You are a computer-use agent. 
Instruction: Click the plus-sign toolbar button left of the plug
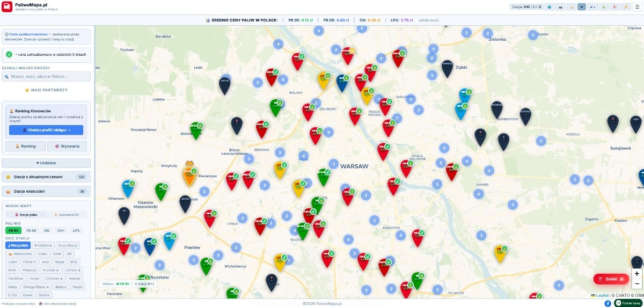[592, 7]
